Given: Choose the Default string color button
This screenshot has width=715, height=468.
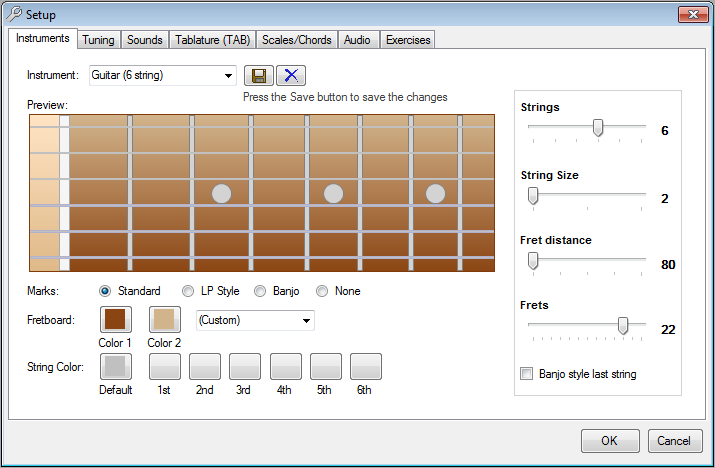Looking at the screenshot, I should pyautogui.click(x=115, y=367).
